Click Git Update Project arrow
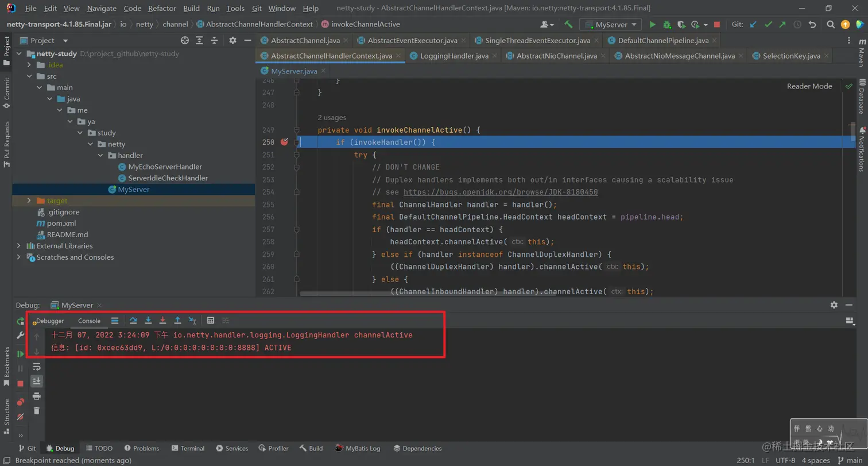 753,25
